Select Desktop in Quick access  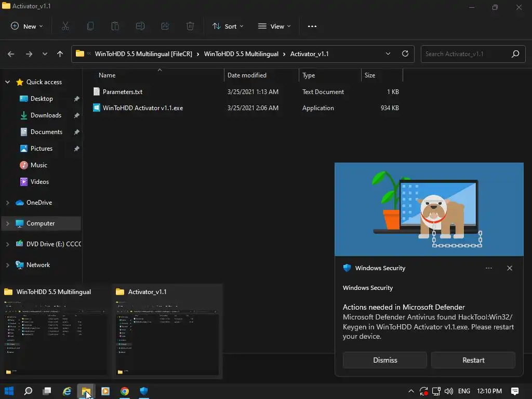[x=42, y=99]
